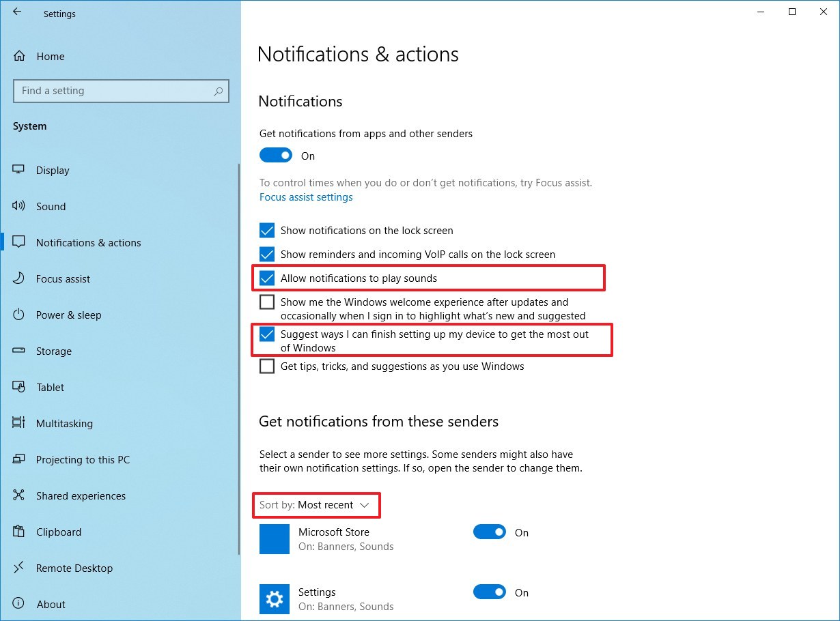Uncheck Show reminders and incoming VoIP calls

click(267, 255)
